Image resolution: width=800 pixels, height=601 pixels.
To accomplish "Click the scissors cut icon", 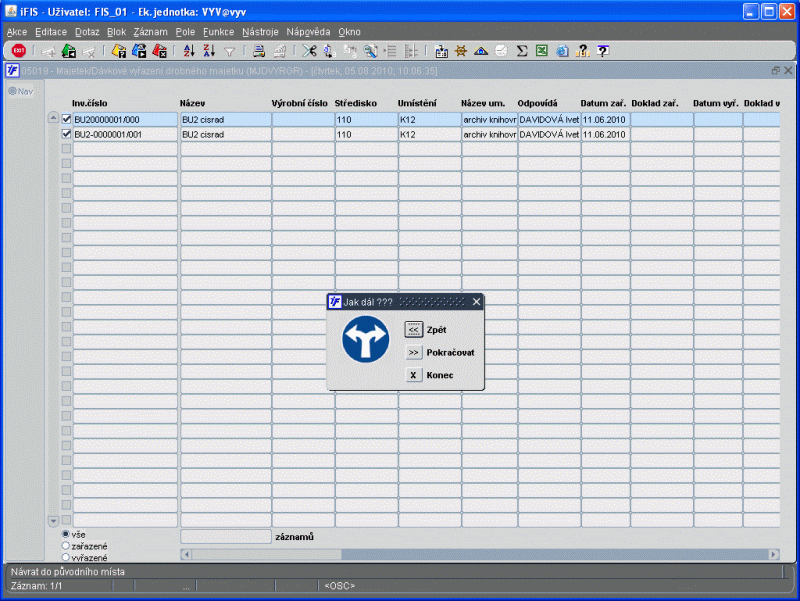I will click(309, 51).
